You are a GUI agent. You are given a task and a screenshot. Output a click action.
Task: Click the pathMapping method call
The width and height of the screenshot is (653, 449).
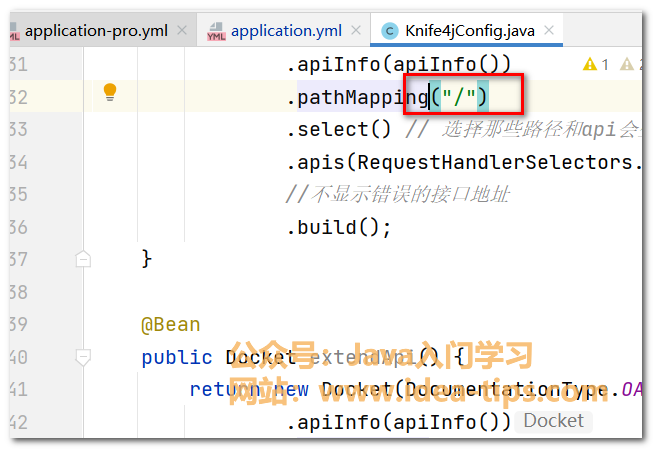pyautogui.click(x=362, y=98)
